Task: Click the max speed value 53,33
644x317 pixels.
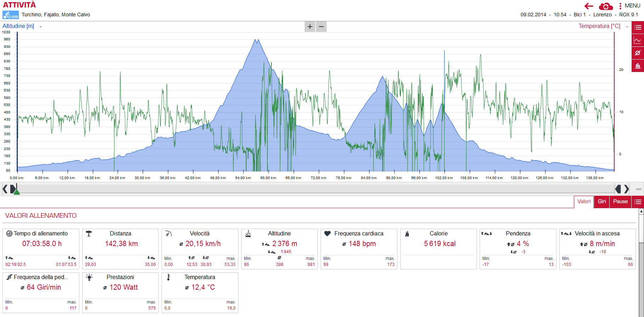Action: [230, 265]
